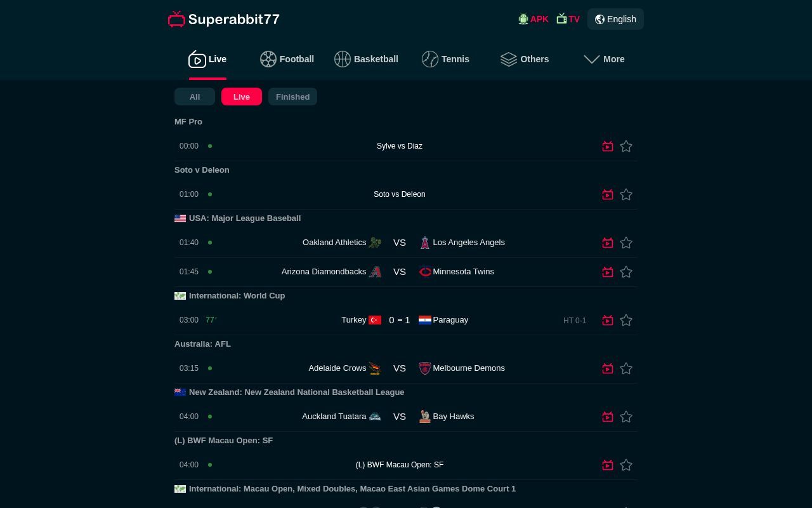
Task: Click the Adelaide Crows logo
Action: pos(375,368)
